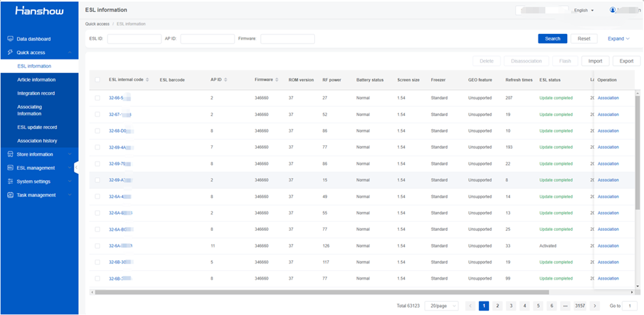Sort by AP ID column arrows
This screenshot has height=315, width=644.
[226, 80]
